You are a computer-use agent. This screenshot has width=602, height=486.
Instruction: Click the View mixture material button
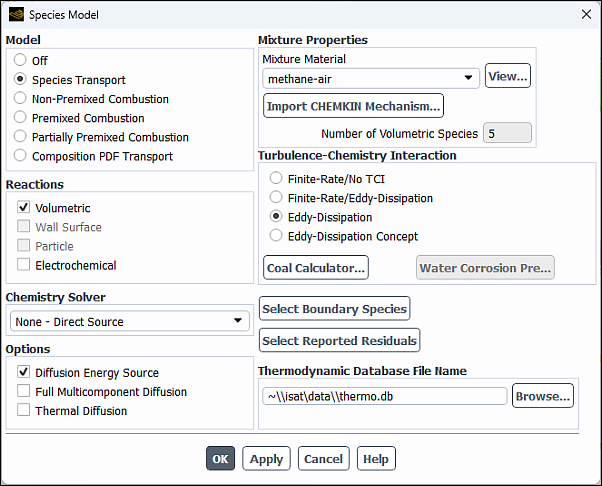pos(507,77)
